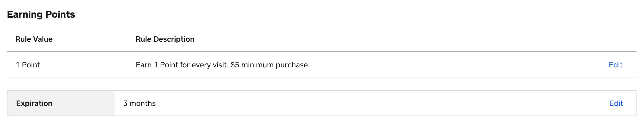
Task: Click the word 'Value' in the column header
Action: pyautogui.click(x=43, y=39)
